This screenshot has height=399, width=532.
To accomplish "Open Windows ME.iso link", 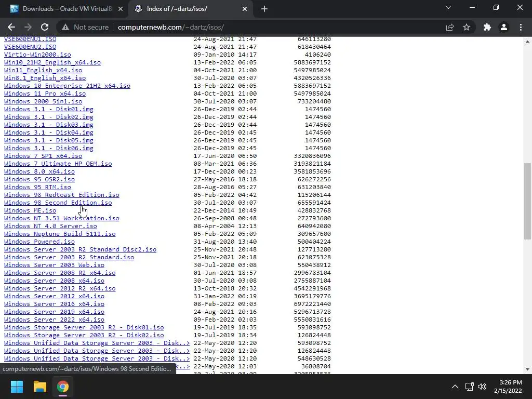I will (x=30, y=211).
